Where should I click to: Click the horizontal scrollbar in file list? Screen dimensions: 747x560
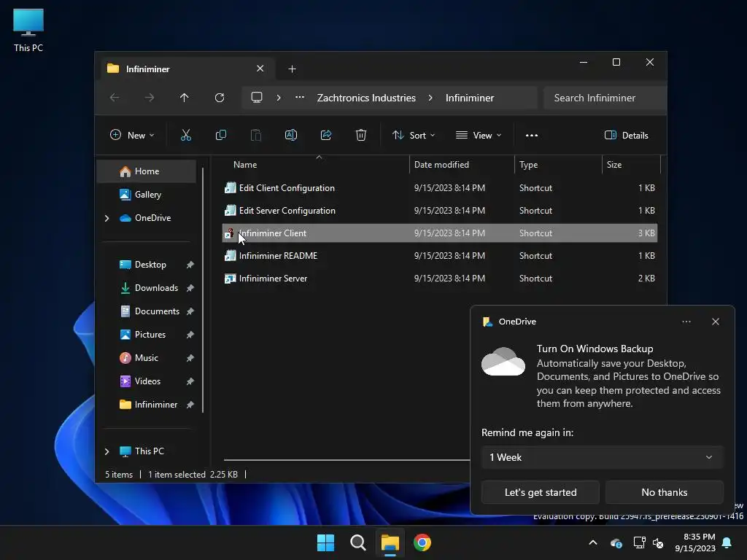click(x=347, y=460)
